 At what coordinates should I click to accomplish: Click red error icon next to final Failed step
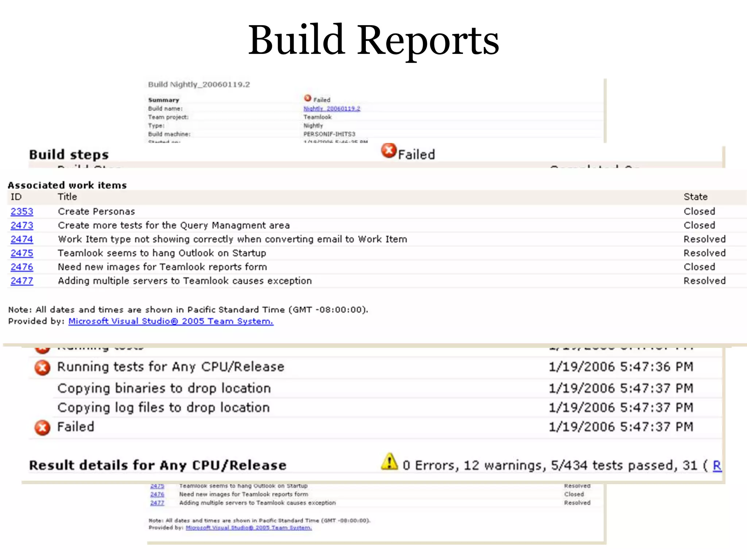click(x=42, y=428)
